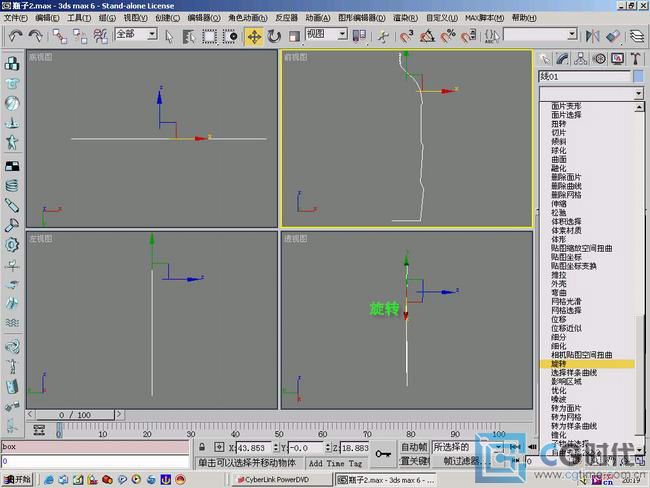
Task: Open the 视图 menu
Action: (135, 18)
